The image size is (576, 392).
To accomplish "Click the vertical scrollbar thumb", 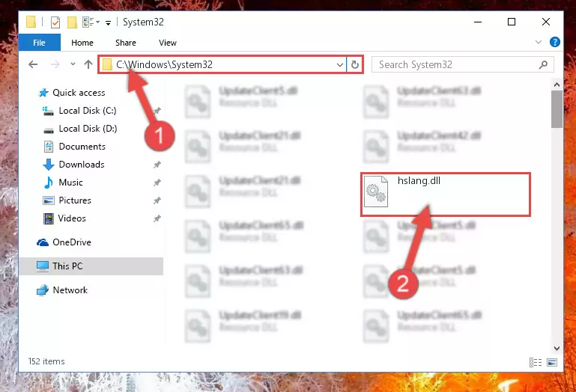I will 557,109.
